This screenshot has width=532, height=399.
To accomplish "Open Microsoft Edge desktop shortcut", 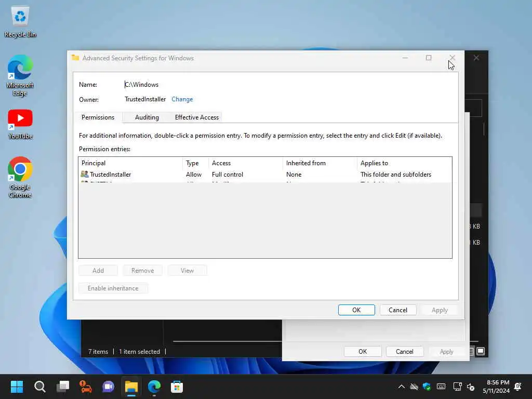I will tap(20, 75).
